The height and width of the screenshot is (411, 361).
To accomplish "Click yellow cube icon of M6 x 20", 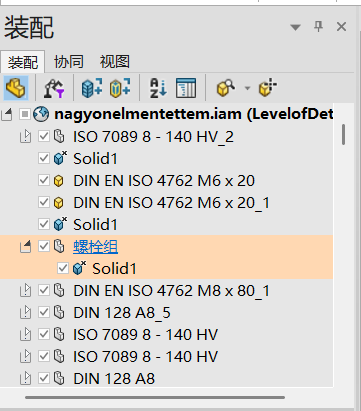I will tap(59, 181).
